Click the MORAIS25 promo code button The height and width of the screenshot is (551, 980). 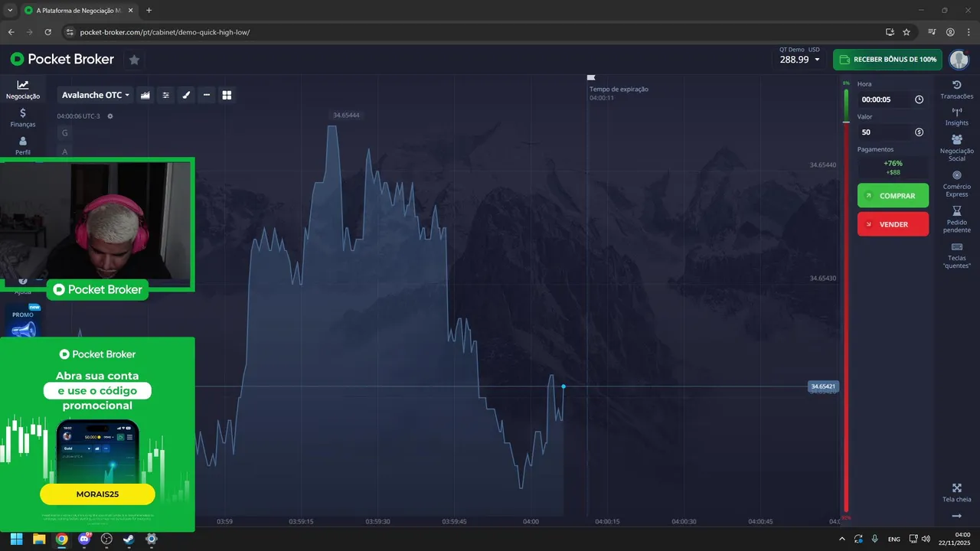(97, 494)
